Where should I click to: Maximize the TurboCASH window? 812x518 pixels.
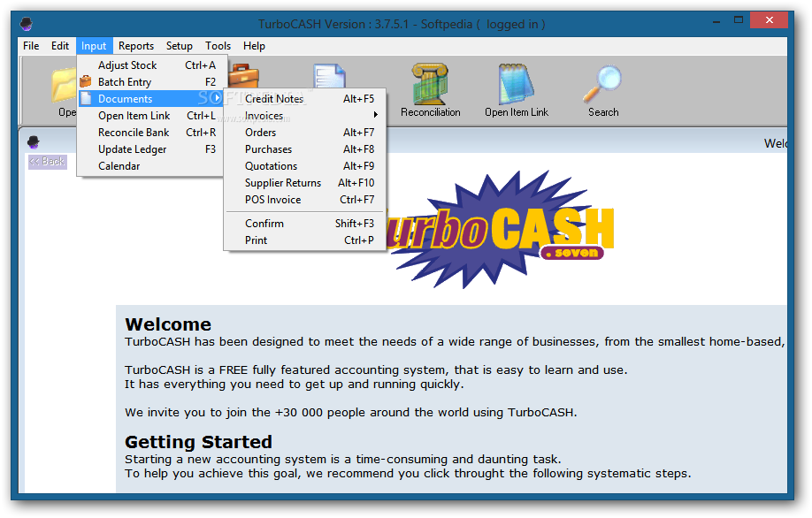[739, 20]
